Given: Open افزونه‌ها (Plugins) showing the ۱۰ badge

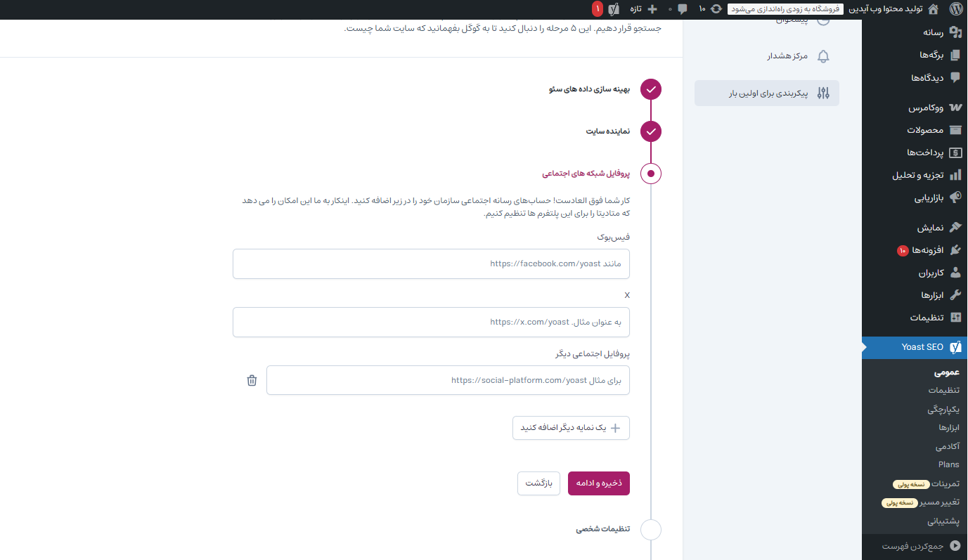Looking at the screenshot, I should click(x=955, y=250).
